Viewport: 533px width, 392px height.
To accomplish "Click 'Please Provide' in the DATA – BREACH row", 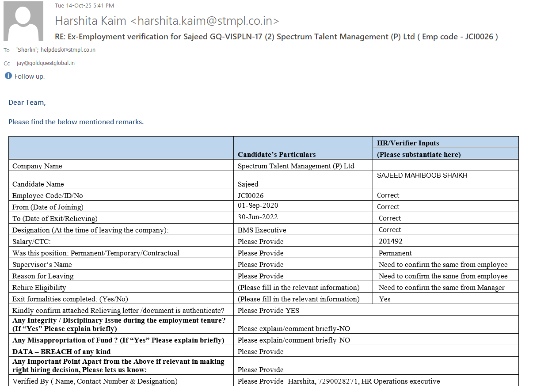I will [x=261, y=352].
